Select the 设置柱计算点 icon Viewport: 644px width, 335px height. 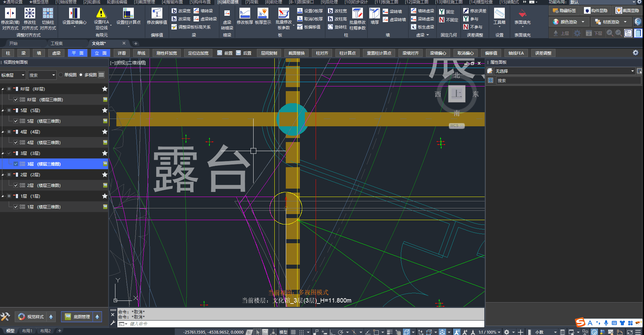point(128,13)
